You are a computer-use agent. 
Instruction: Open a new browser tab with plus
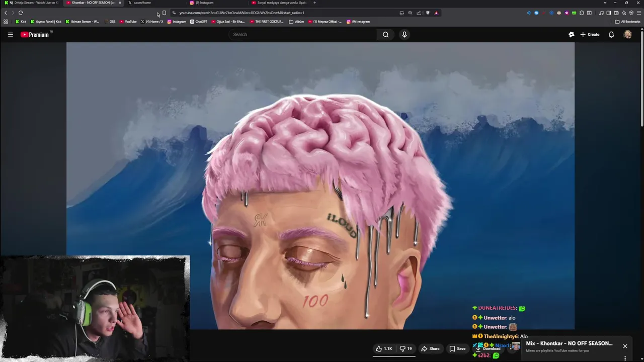(314, 3)
